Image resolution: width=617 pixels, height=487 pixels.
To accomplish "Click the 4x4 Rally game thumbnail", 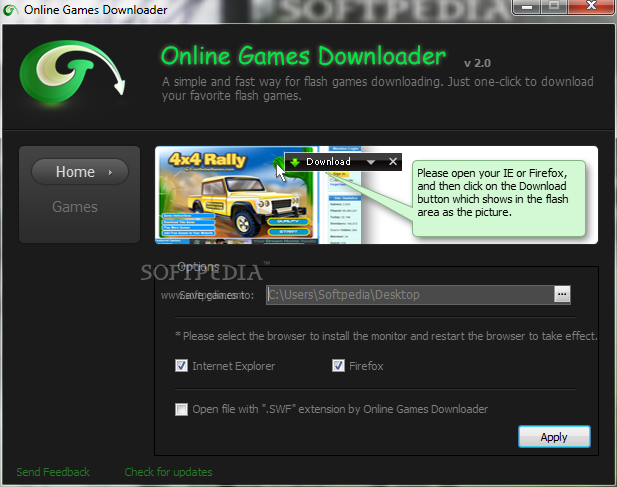I will click(237, 195).
